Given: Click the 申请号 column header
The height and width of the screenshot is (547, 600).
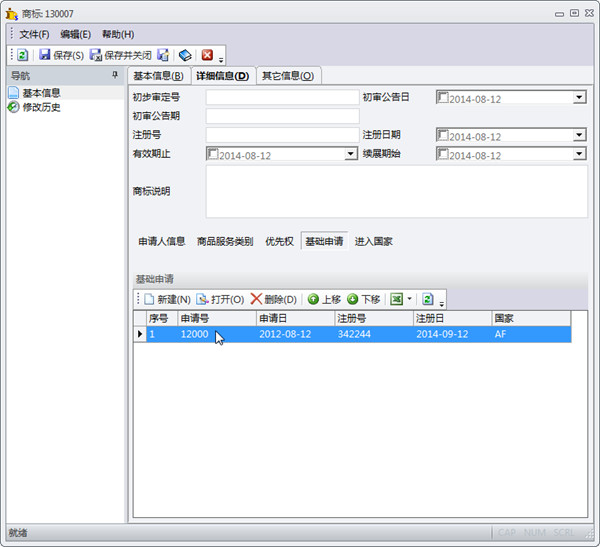Looking at the screenshot, I should coord(217,318).
